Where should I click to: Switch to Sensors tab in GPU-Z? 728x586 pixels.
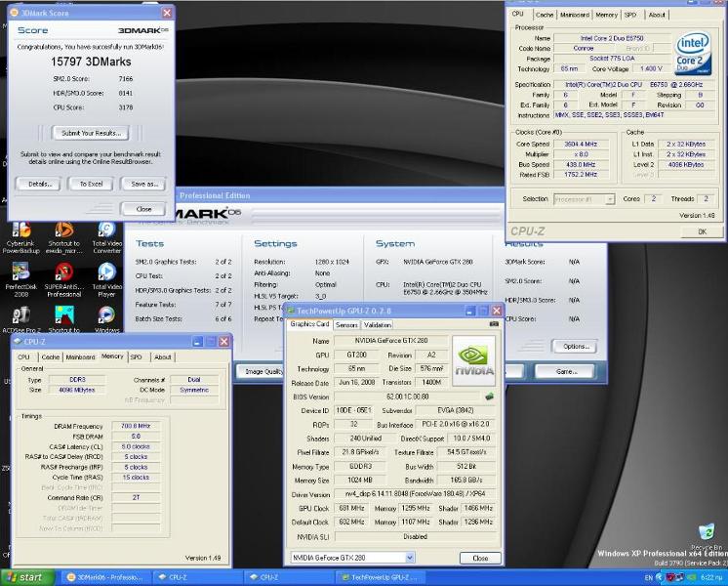[346, 325]
